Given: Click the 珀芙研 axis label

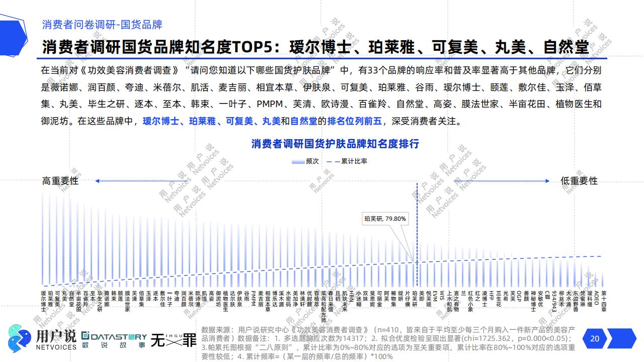Looking at the screenshot, I should coord(415,299).
